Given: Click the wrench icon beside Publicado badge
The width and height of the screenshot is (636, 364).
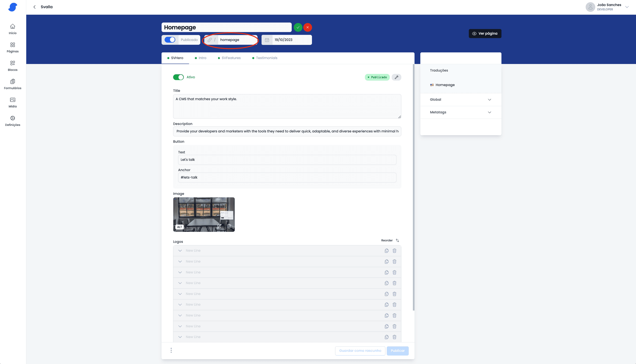Looking at the screenshot, I should pos(396,77).
